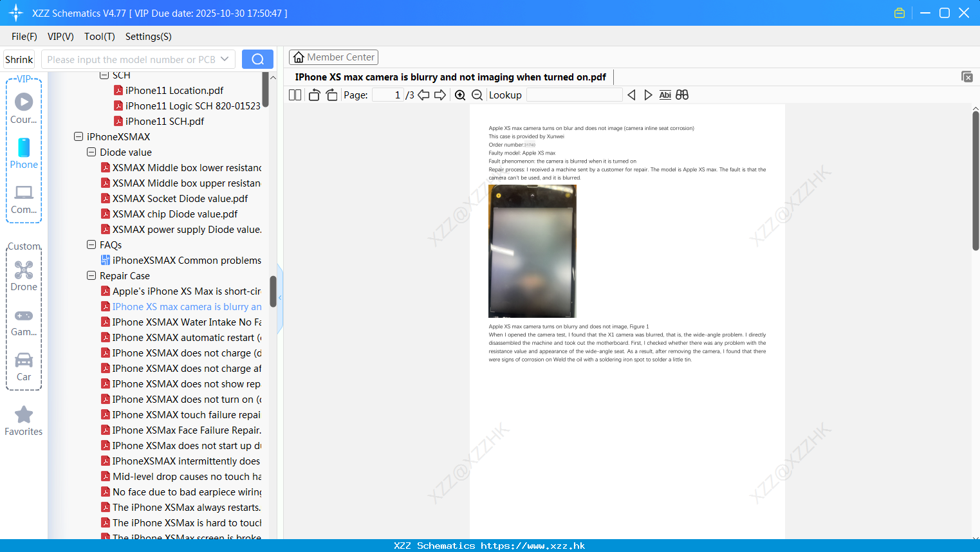This screenshot has height=552, width=980.
Task: Zoom out of the PDF document
Action: click(x=477, y=95)
